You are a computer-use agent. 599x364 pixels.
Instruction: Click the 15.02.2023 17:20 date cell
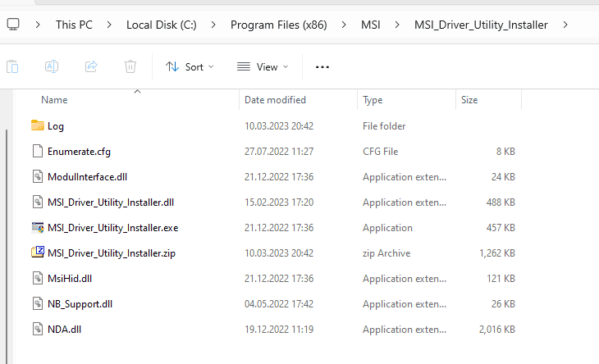[x=279, y=202]
